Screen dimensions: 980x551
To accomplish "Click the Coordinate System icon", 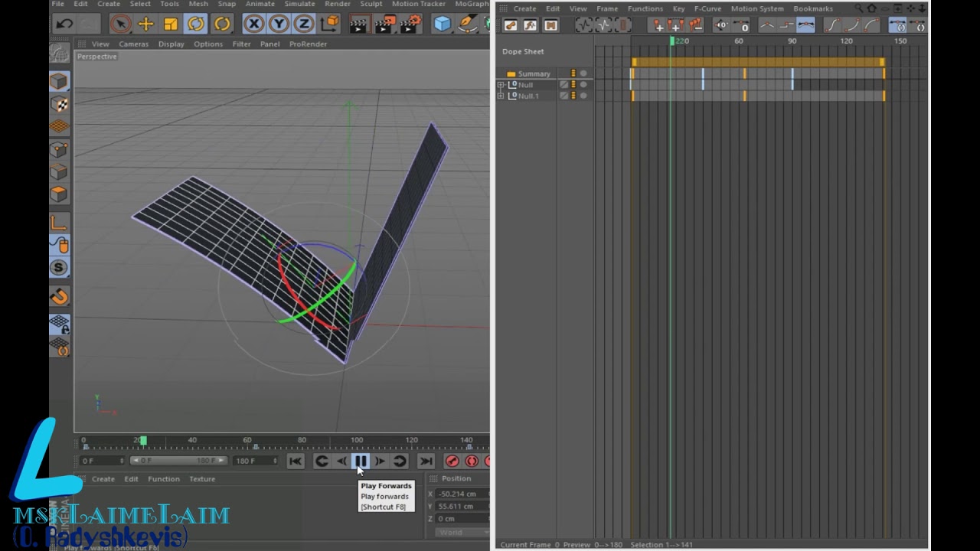I will [329, 24].
